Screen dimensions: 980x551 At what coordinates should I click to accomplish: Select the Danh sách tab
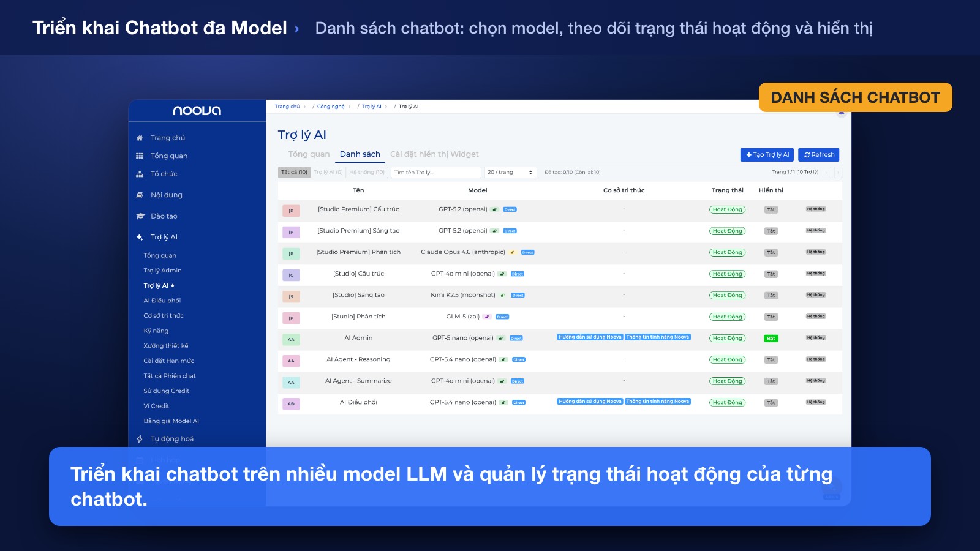pyautogui.click(x=360, y=154)
